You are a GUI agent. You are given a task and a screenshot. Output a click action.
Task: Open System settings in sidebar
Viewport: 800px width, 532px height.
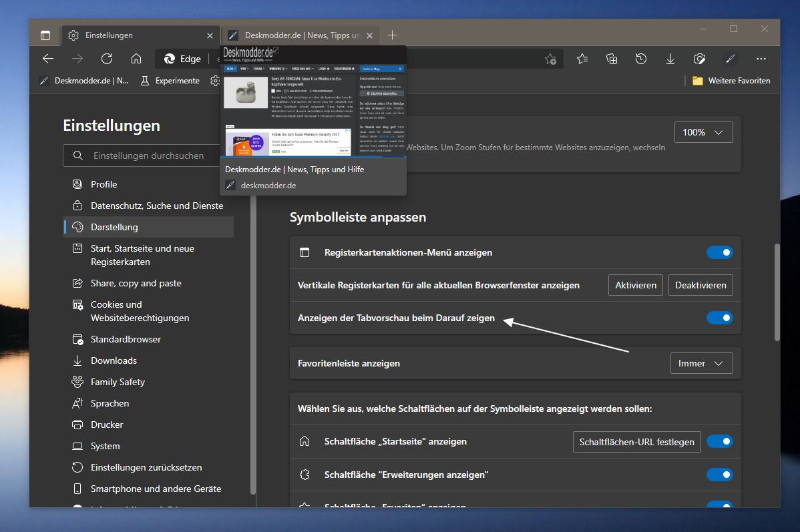tap(148, 447)
